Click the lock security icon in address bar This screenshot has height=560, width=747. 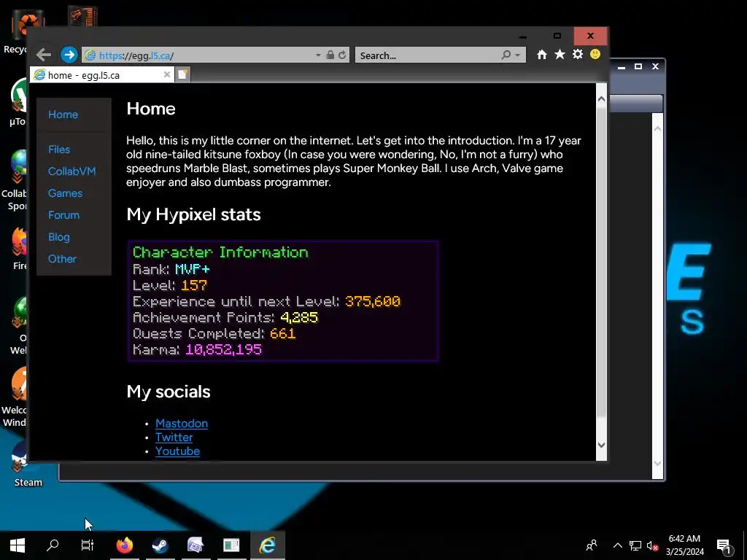coord(330,55)
